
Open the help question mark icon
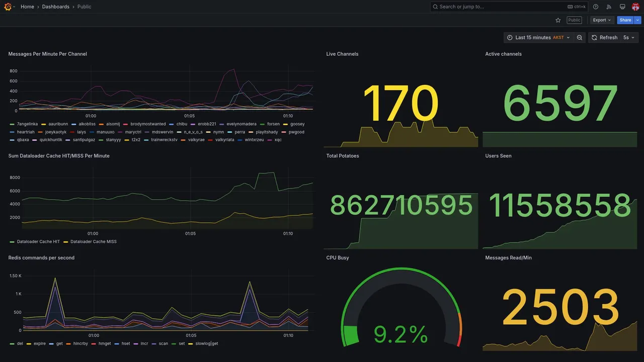(x=596, y=7)
